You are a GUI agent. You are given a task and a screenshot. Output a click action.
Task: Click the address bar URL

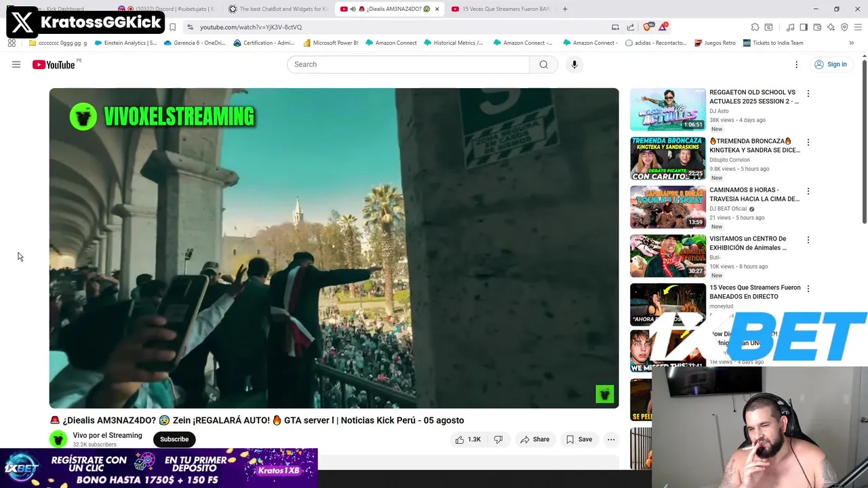tap(251, 27)
